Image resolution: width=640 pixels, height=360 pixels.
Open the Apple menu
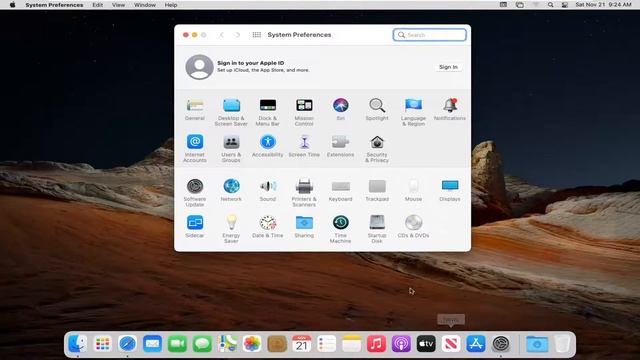(13, 5)
